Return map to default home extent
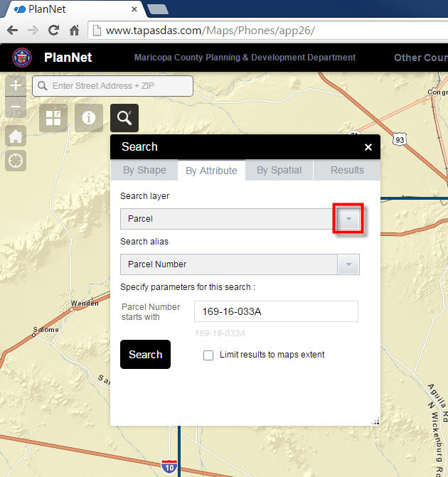The height and width of the screenshot is (477, 448). tap(16, 136)
